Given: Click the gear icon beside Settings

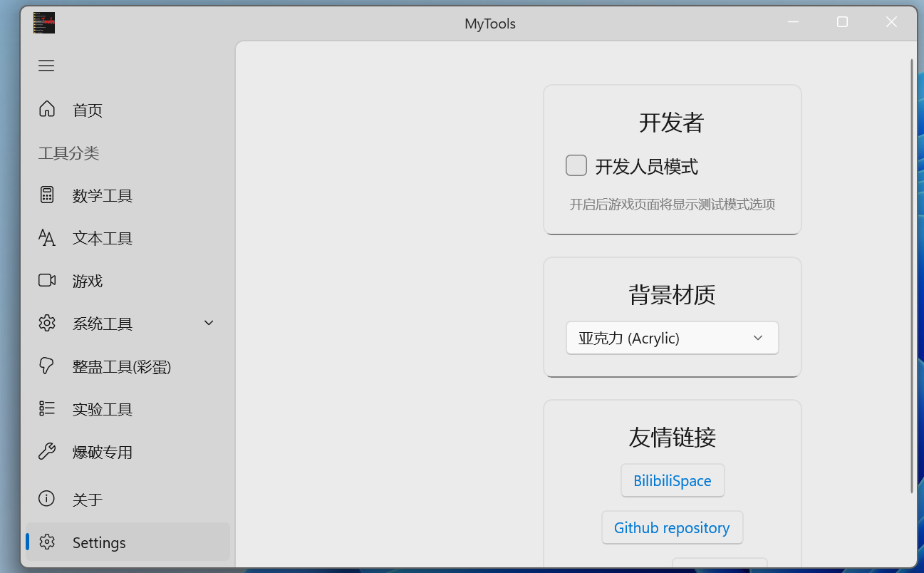Looking at the screenshot, I should pos(47,542).
